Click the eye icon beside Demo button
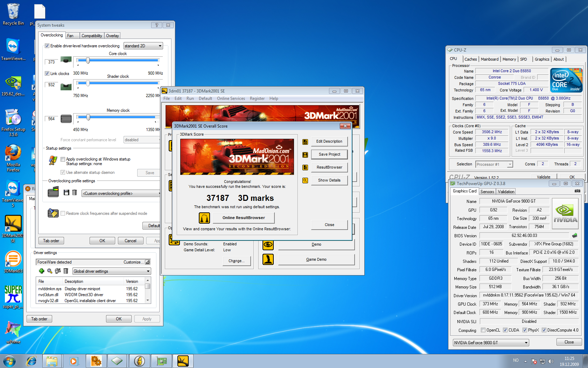The image size is (588, 368). [x=268, y=245]
